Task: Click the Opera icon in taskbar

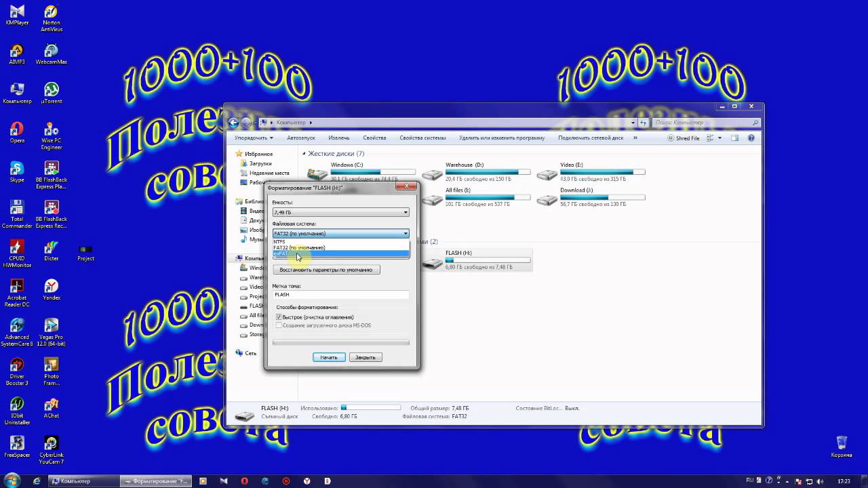Action: click(x=245, y=481)
